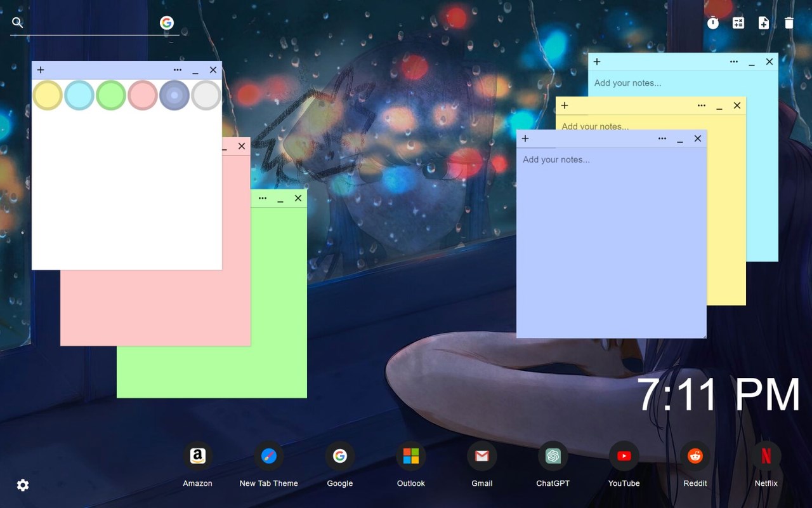
Task: Select the purple color swatch
Action: pyautogui.click(x=174, y=95)
